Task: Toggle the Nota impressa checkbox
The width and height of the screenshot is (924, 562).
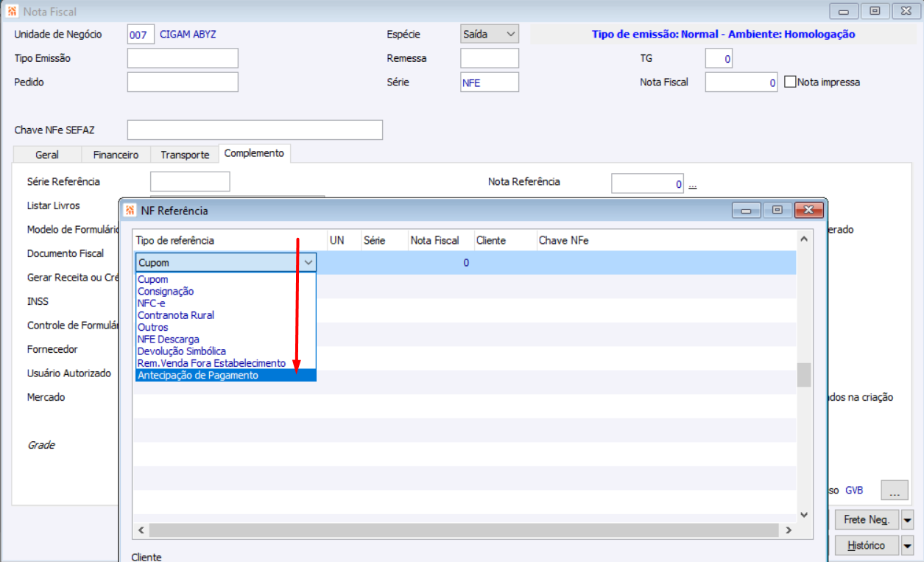Action: point(790,82)
